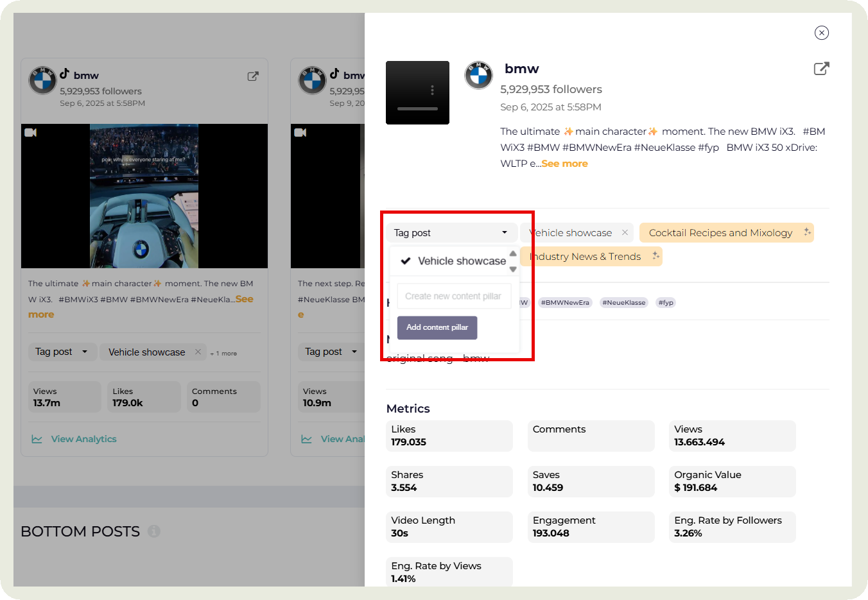Open Tag post dropdown on first card
868x600 pixels.
pyautogui.click(x=62, y=352)
